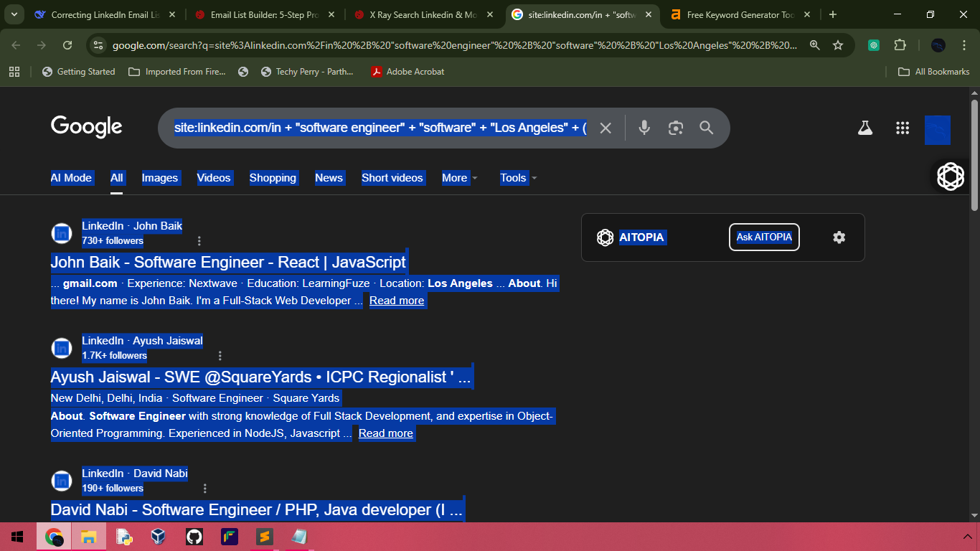980x551 pixels.
Task: Open options for John Baik result
Action: point(199,241)
